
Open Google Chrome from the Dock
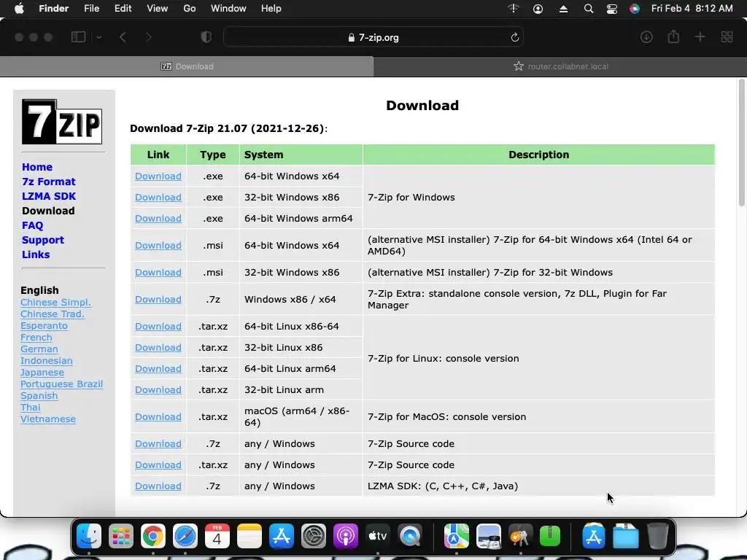point(153,536)
